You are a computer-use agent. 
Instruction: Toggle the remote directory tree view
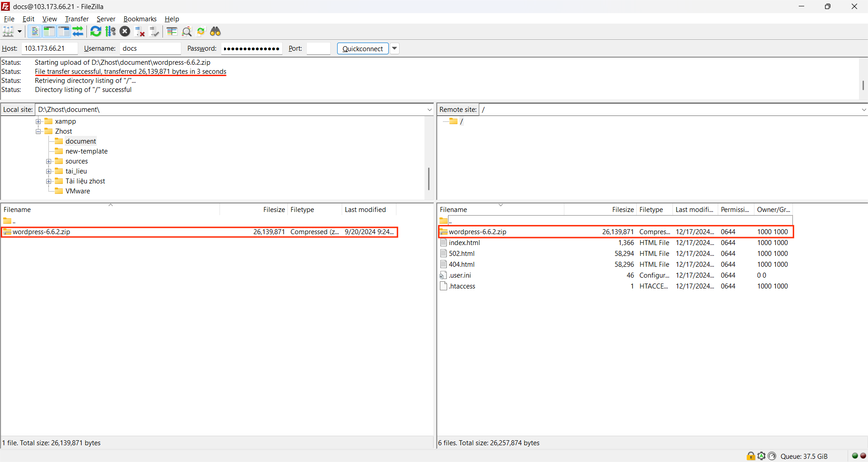coord(63,31)
